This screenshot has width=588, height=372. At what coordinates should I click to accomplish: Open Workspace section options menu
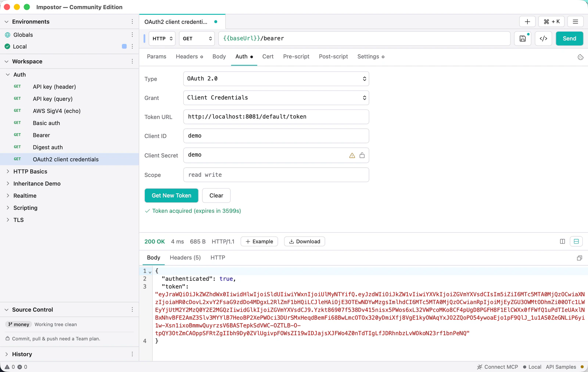click(x=132, y=61)
